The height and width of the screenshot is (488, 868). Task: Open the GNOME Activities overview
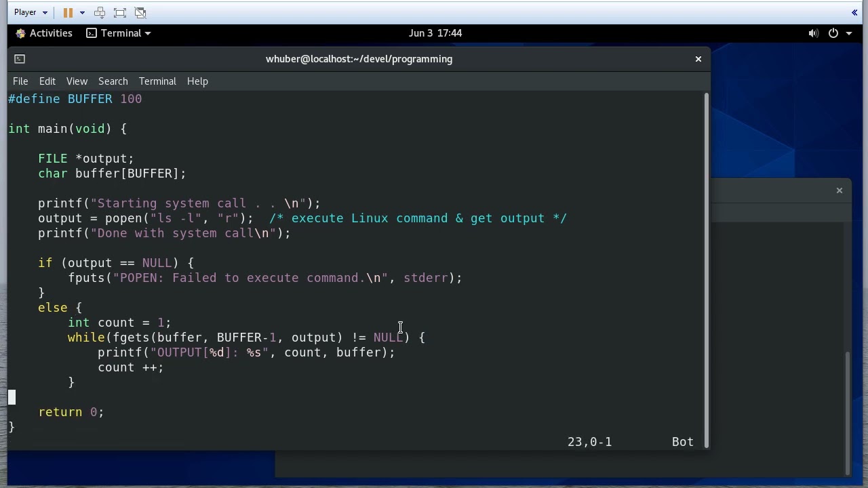(x=44, y=33)
